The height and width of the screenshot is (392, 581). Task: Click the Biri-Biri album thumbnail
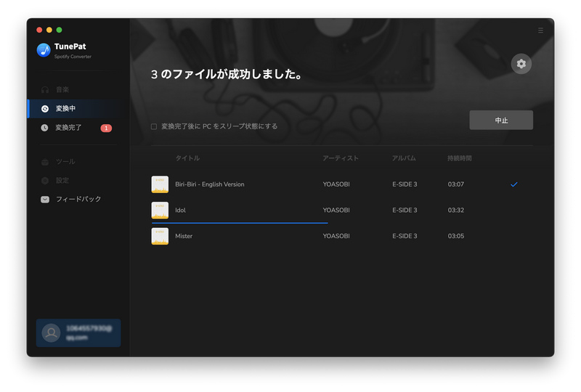coord(160,184)
